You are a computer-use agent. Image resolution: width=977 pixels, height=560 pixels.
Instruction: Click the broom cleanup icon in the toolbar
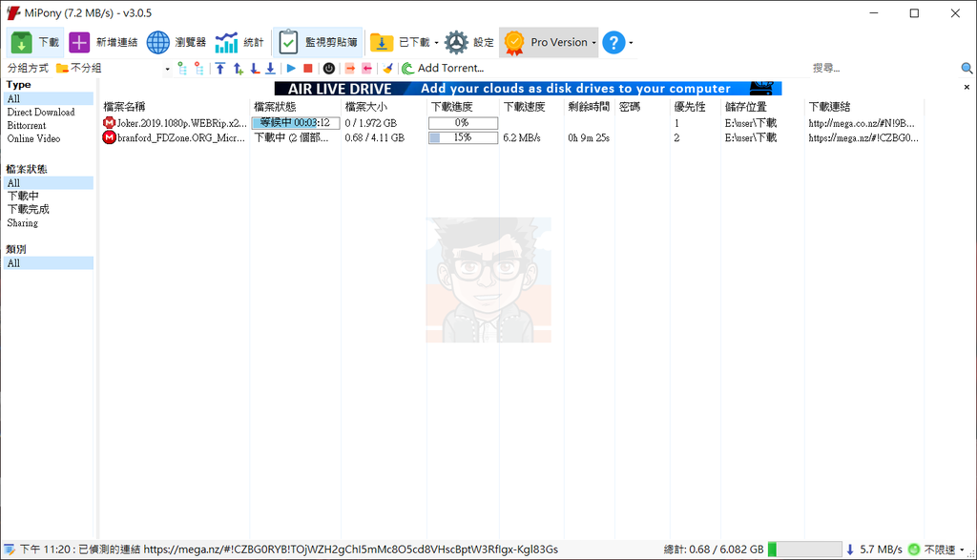386,68
